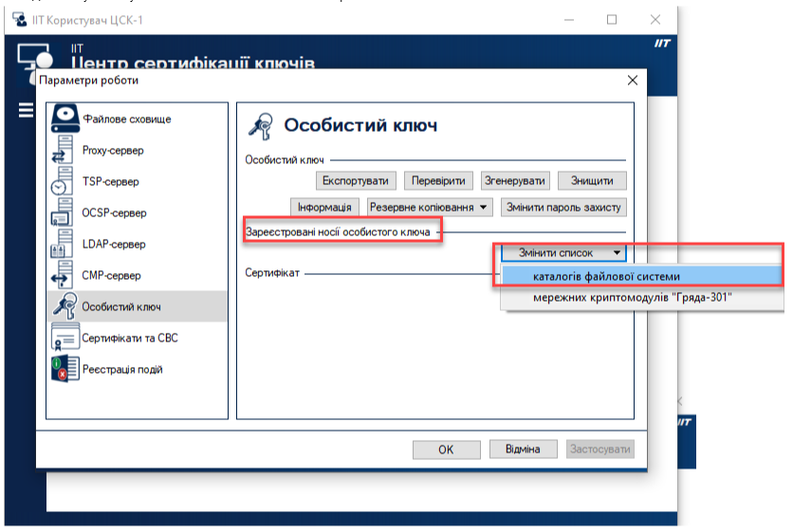793x532 pixels.
Task: Click the Сертифікати та СВС certificate icon
Action: click(x=65, y=338)
